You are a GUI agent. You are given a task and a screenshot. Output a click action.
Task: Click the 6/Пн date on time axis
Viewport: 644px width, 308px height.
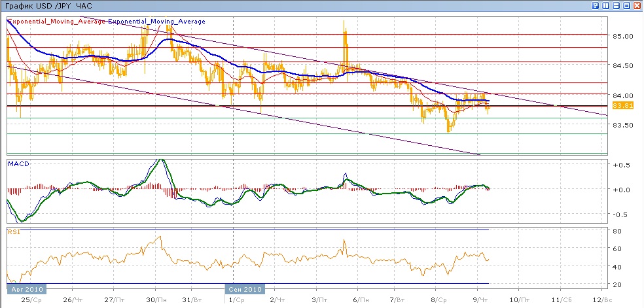pyautogui.click(x=357, y=299)
